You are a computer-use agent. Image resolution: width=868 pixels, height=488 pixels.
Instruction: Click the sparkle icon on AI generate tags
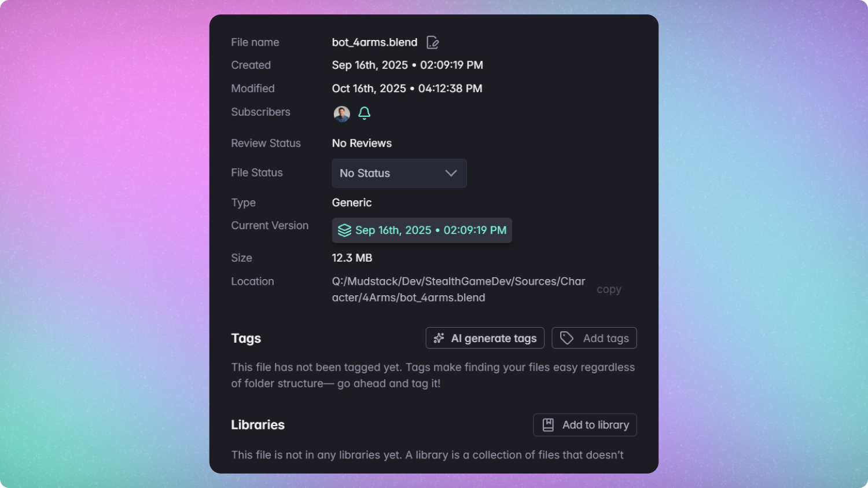[439, 337]
